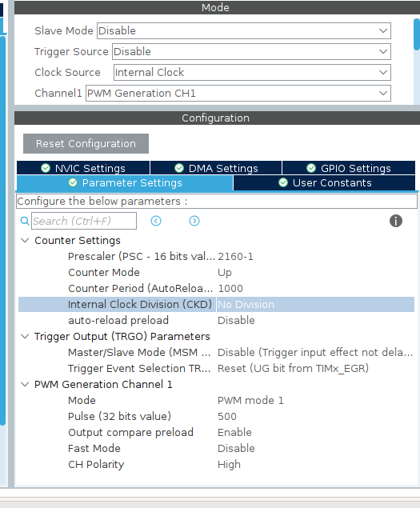The width and height of the screenshot is (420, 508).
Task: Open the Trigger Source dropdown
Action: [251, 51]
